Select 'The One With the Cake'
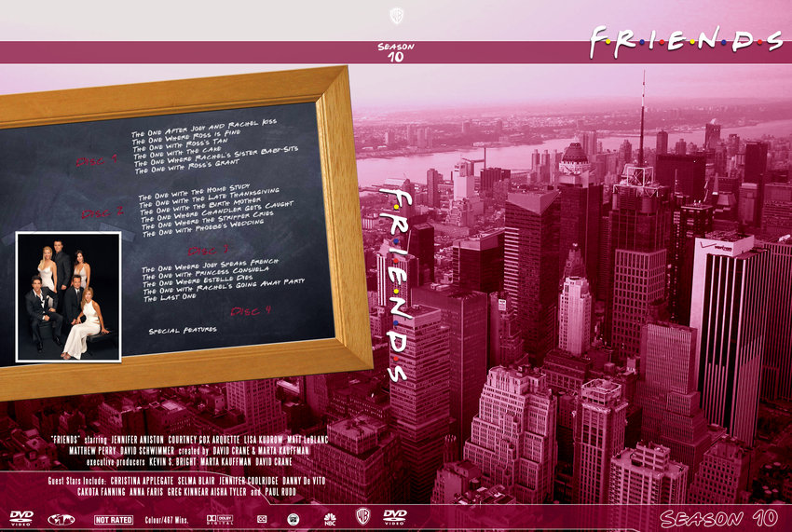 (x=178, y=154)
